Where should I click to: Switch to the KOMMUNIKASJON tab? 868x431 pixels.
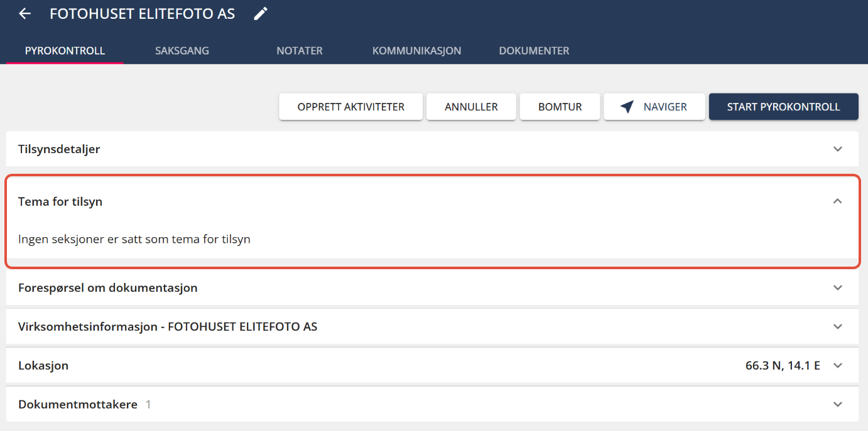pyautogui.click(x=417, y=51)
